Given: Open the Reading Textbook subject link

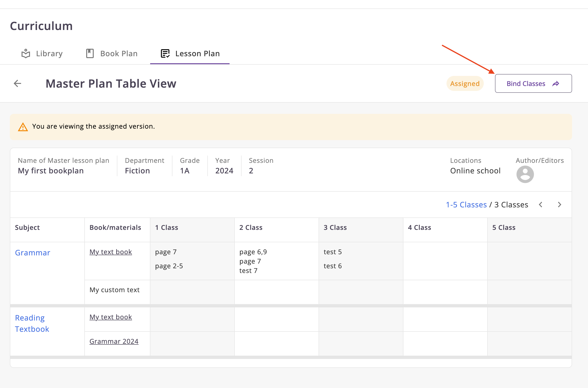Looking at the screenshot, I should tap(32, 323).
